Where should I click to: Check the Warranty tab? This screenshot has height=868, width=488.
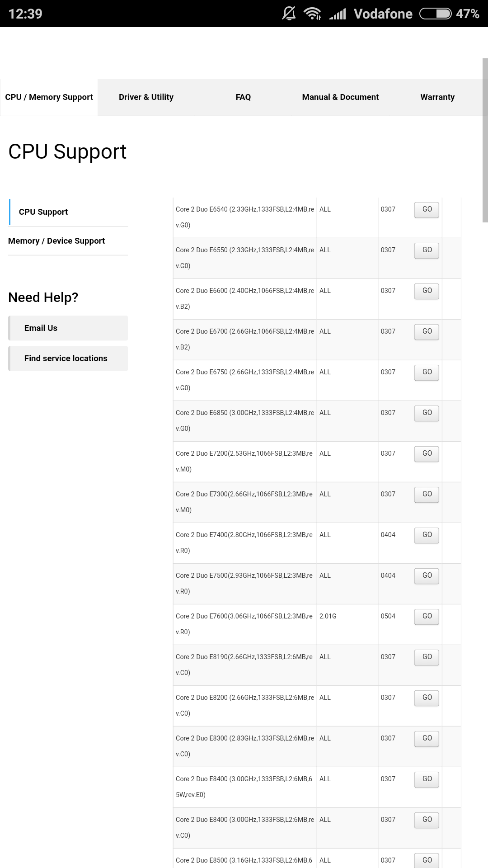437,97
